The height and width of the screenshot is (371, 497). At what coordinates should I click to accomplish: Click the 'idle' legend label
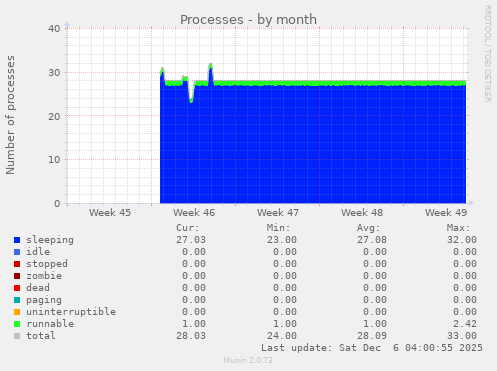pyautogui.click(x=38, y=252)
